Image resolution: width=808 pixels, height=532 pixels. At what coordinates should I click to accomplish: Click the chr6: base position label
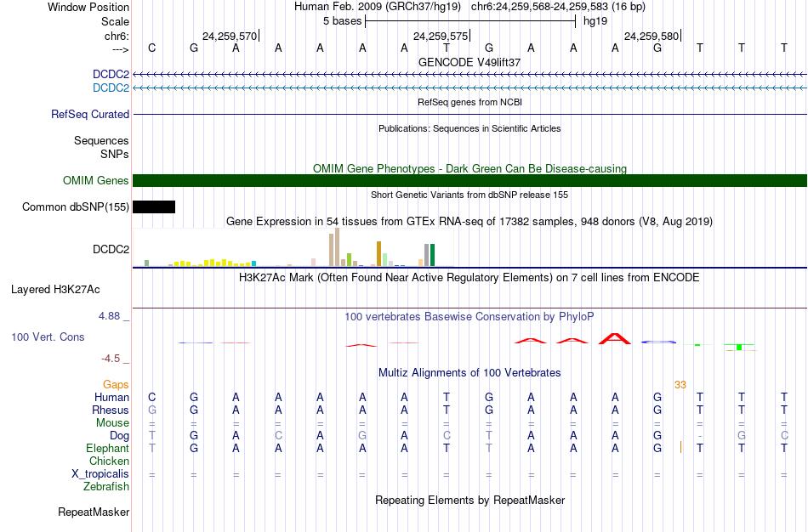pyautogui.click(x=117, y=36)
